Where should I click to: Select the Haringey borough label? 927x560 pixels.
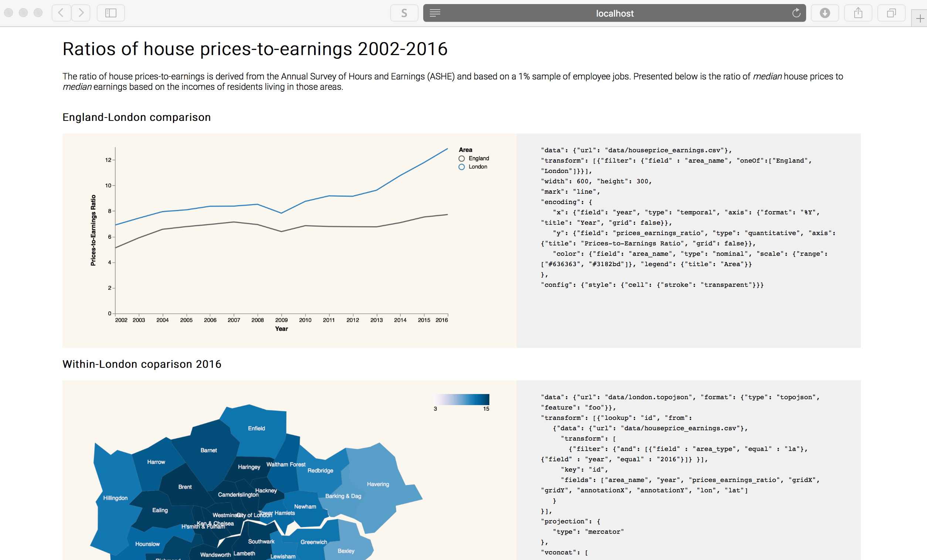point(249,466)
